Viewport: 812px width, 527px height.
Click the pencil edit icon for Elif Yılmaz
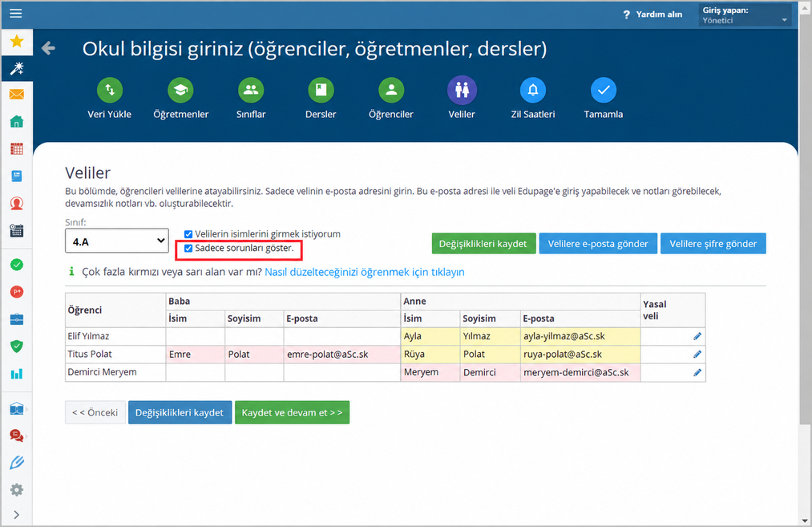click(x=697, y=336)
